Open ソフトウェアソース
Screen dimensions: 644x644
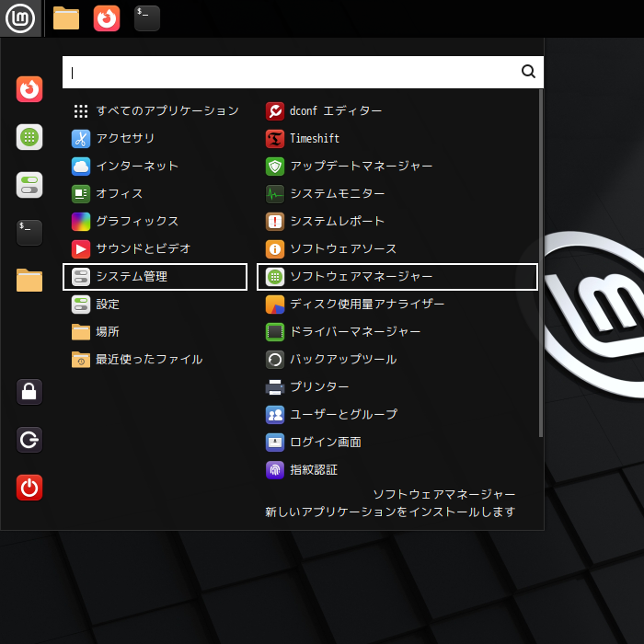[x=397, y=249]
